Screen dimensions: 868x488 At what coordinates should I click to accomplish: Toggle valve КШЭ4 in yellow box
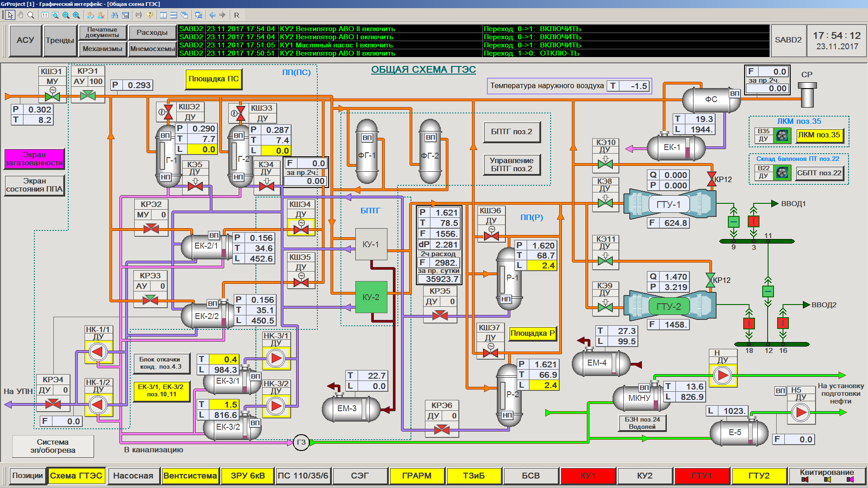click(x=301, y=229)
